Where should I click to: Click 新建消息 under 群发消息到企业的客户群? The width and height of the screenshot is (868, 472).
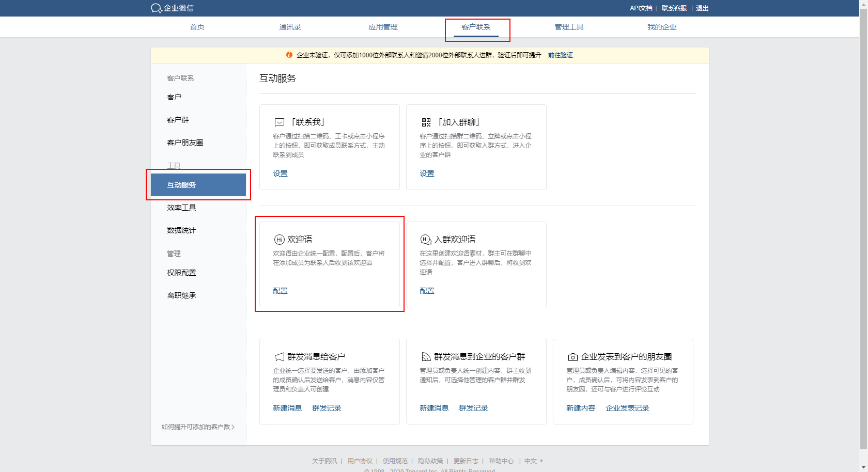coord(434,408)
